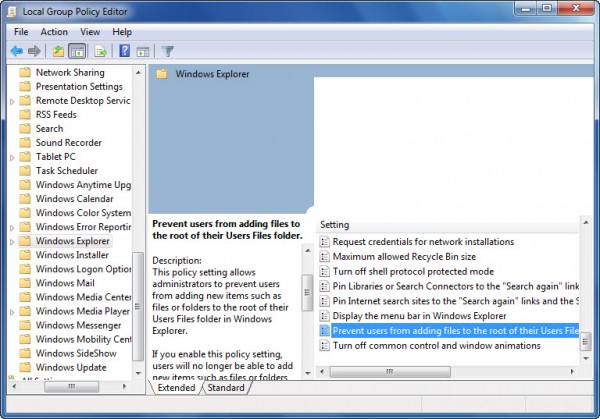Select 'Display the menu bar in Windows Explorer' setting
The height and width of the screenshot is (419, 600).
click(419, 316)
